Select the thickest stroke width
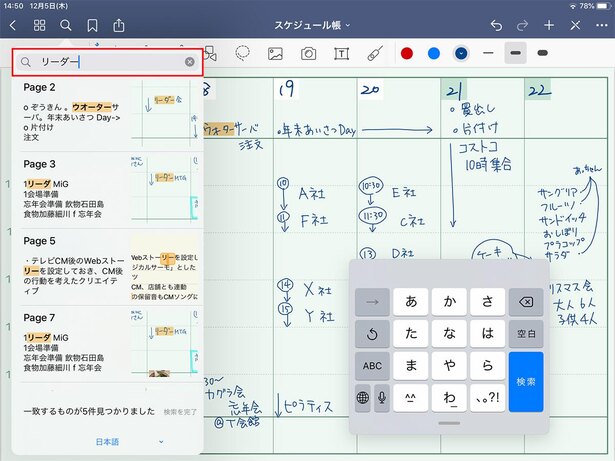 (542, 53)
